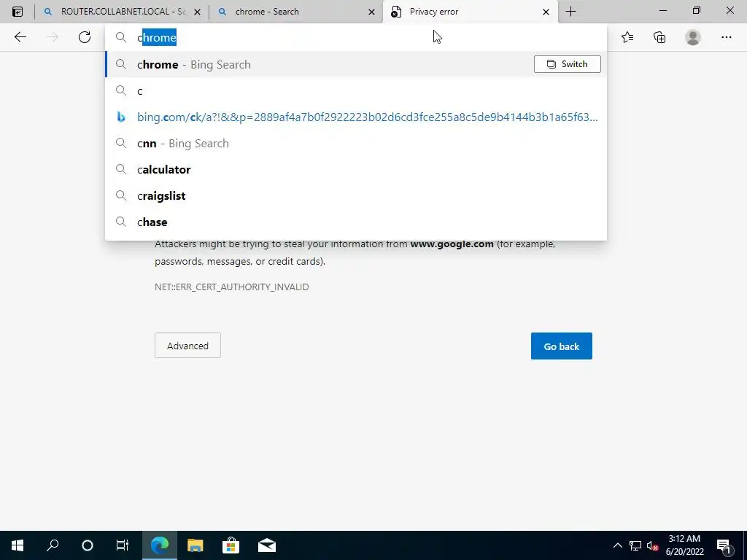The image size is (747, 560).
Task: Open the tab actions menu icon
Action: coord(18,12)
